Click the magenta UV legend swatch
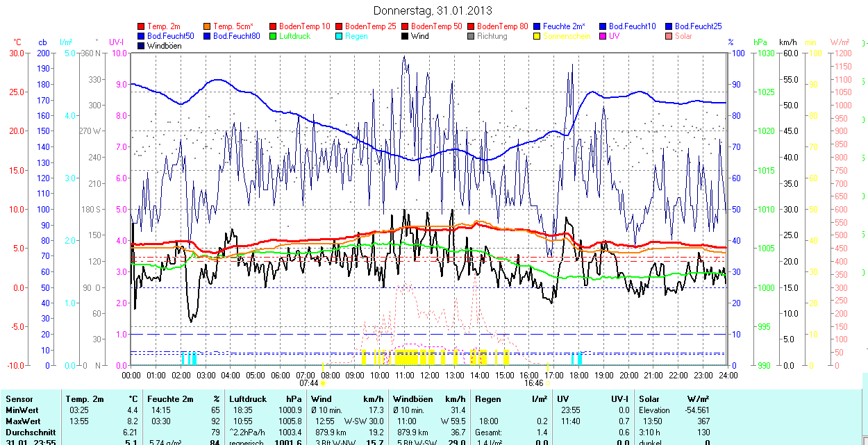Viewport: 868px width, 445px height. point(603,36)
